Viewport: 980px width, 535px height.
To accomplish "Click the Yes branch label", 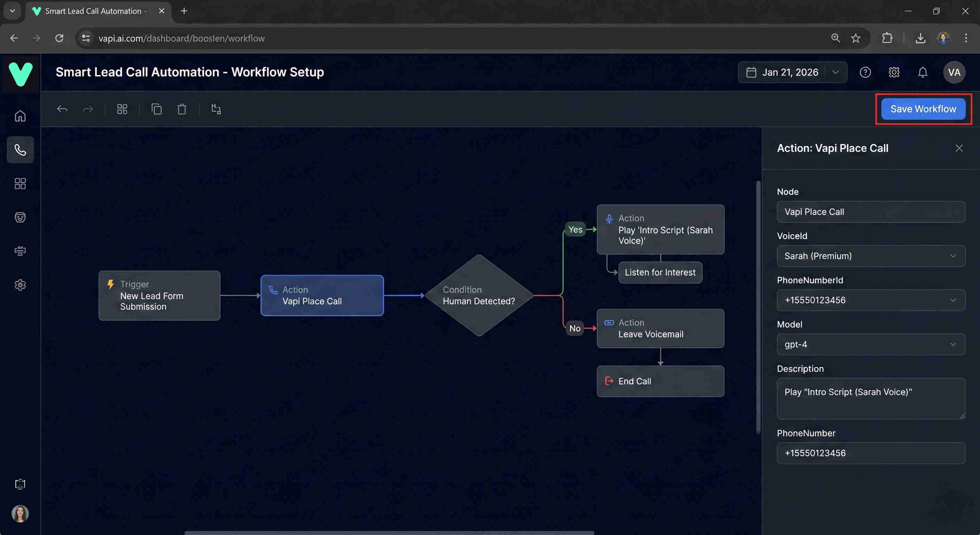I will coord(575,229).
